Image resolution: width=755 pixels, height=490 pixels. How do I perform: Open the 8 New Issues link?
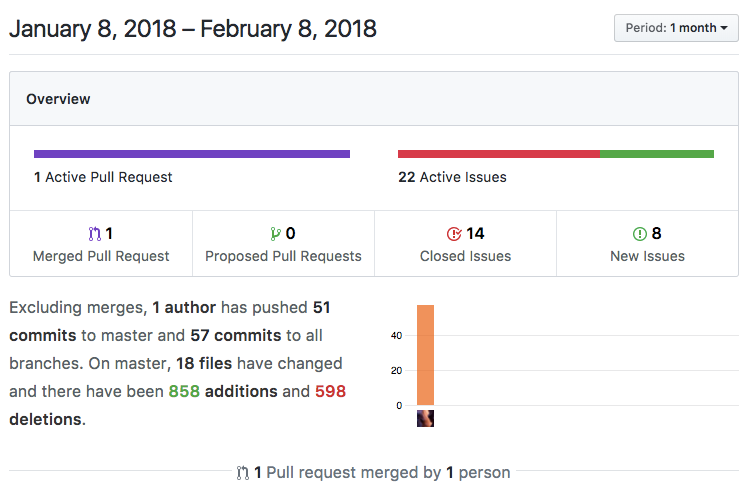(647, 244)
